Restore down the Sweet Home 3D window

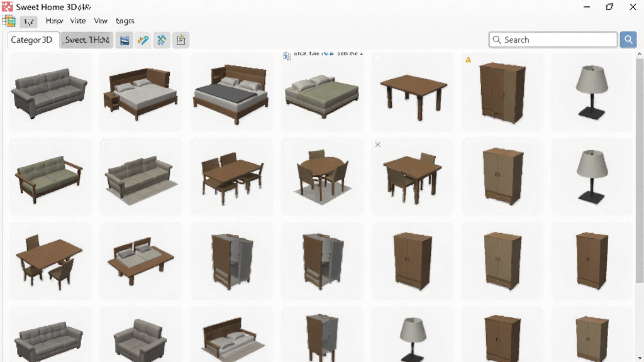click(609, 7)
